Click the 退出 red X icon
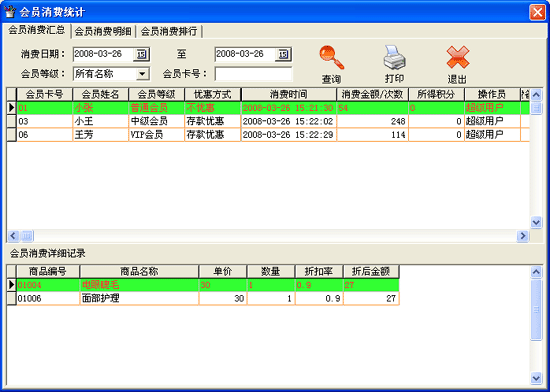550x392 pixels. [x=458, y=57]
